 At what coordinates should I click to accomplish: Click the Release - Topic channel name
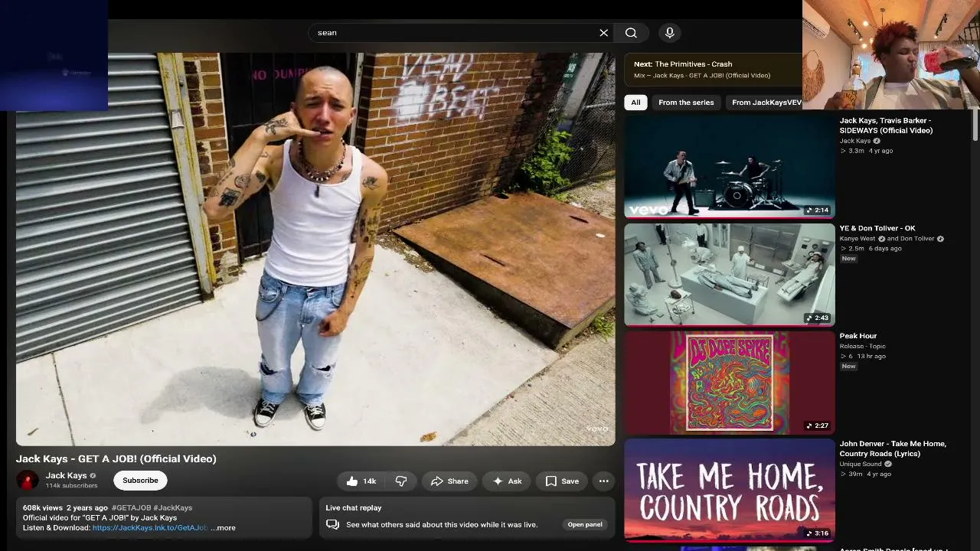(x=862, y=346)
